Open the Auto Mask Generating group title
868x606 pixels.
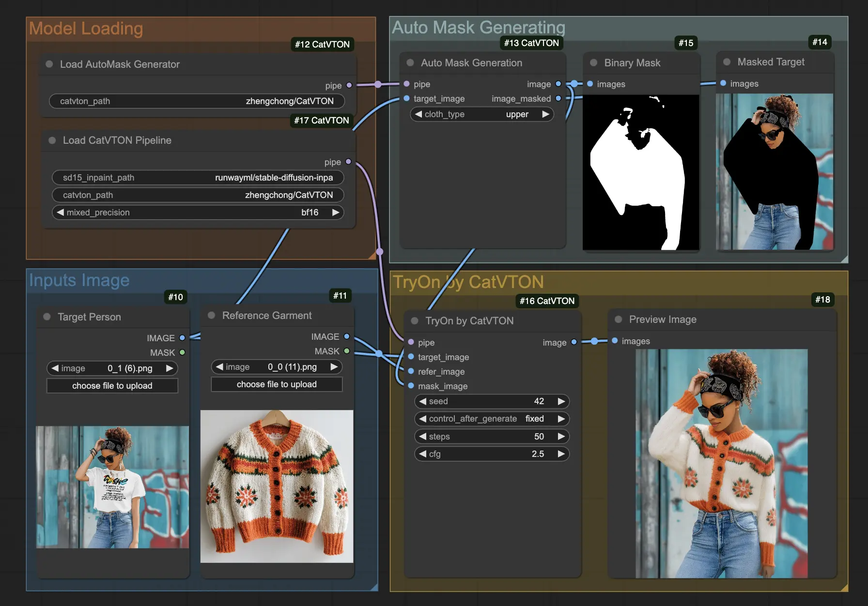tap(479, 28)
